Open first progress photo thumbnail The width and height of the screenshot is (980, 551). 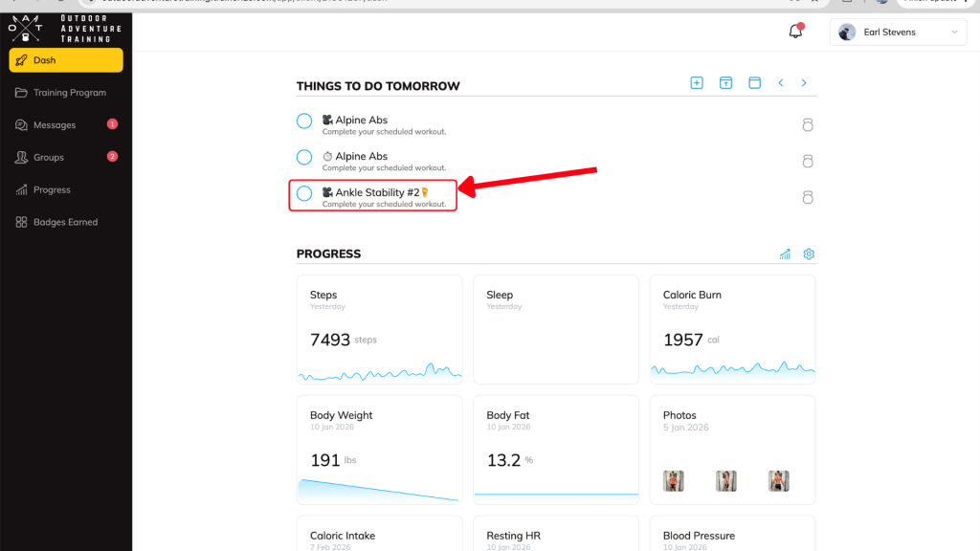pyautogui.click(x=674, y=480)
